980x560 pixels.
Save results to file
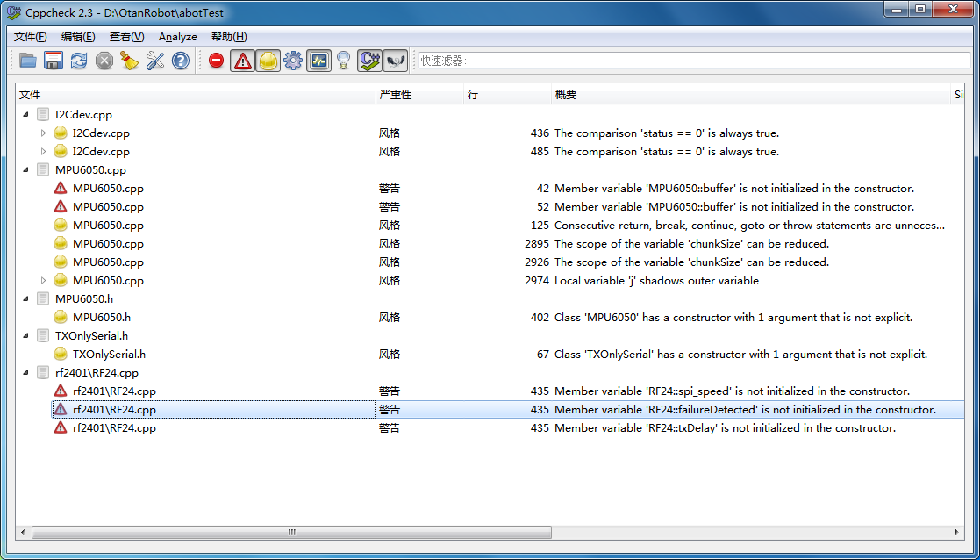point(53,60)
